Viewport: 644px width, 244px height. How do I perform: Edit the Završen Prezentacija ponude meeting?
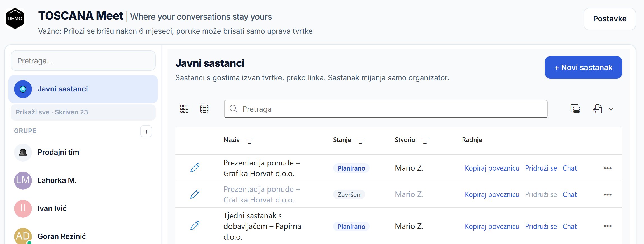pos(195,194)
